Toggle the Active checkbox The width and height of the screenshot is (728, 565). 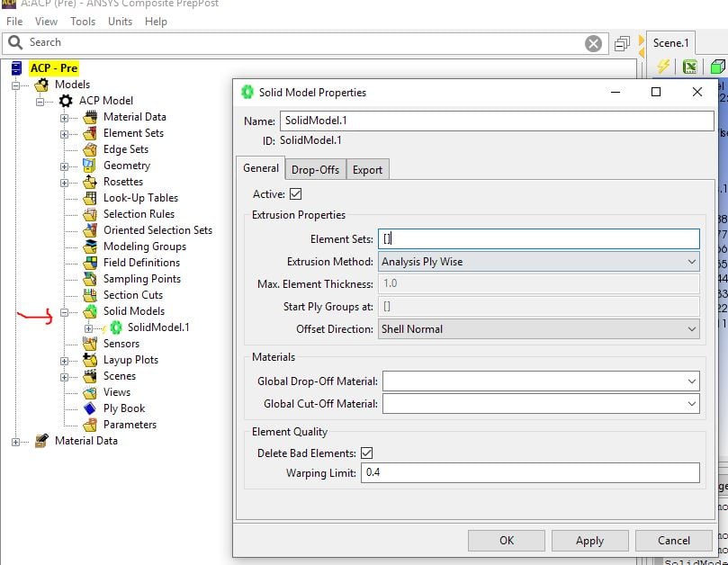point(296,194)
